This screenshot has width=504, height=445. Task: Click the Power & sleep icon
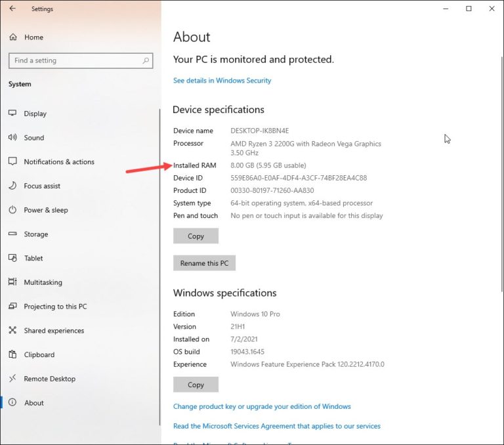click(x=12, y=210)
